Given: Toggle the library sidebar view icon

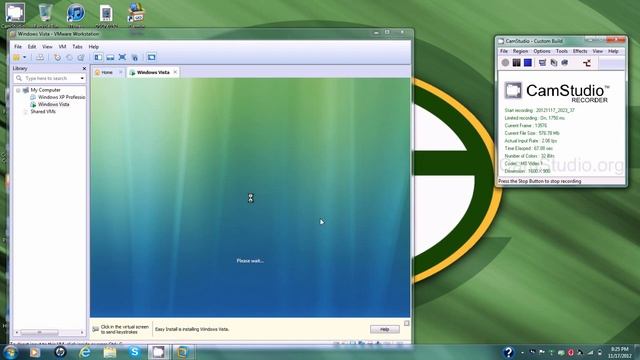Looking at the screenshot, I should point(98,58).
